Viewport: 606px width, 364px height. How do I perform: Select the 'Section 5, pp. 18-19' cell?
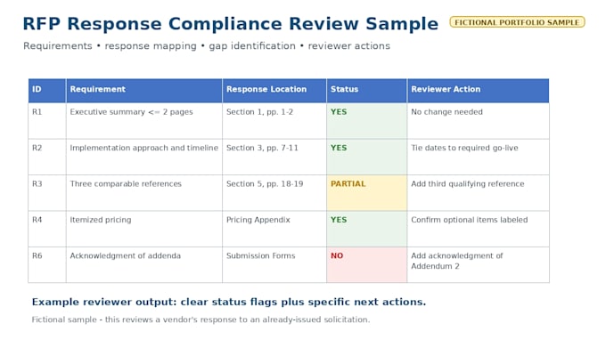click(274, 192)
